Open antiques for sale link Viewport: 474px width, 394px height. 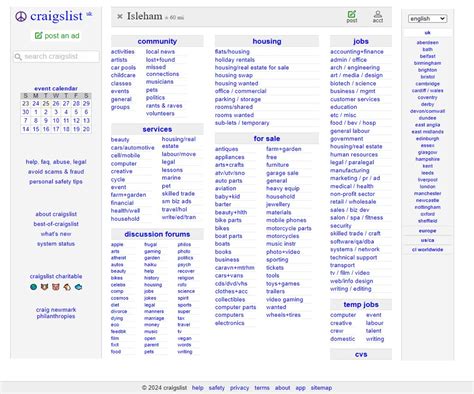226,149
